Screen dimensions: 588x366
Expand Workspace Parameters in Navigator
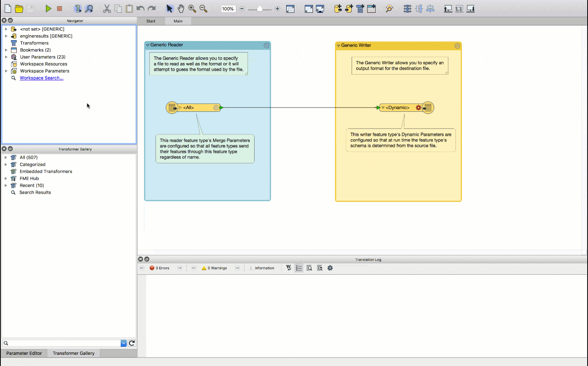point(6,71)
